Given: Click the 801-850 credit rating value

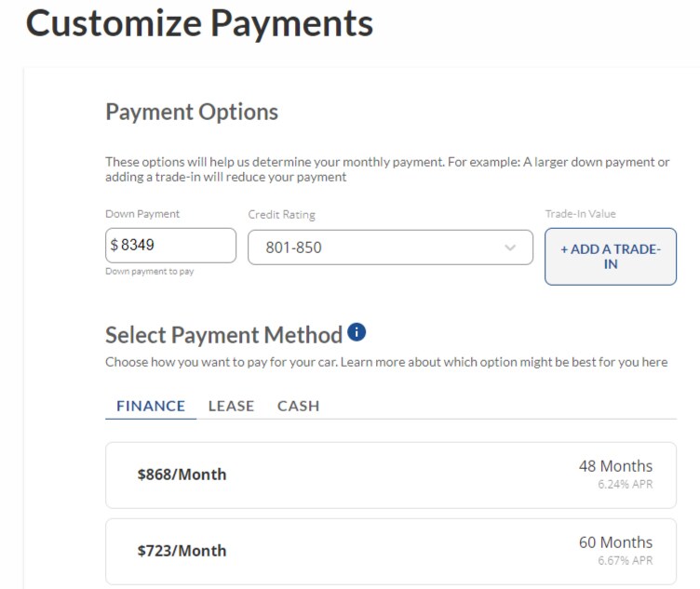Looking at the screenshot, I should (293, 248).
